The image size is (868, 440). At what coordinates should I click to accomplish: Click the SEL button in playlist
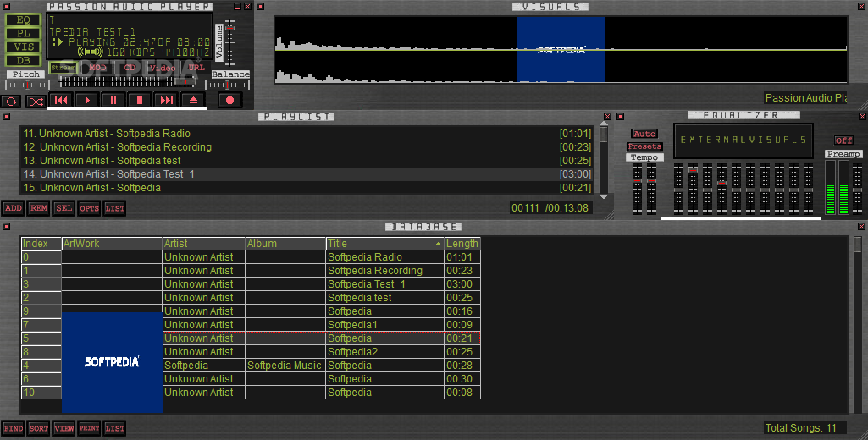[x=64, y=208]
